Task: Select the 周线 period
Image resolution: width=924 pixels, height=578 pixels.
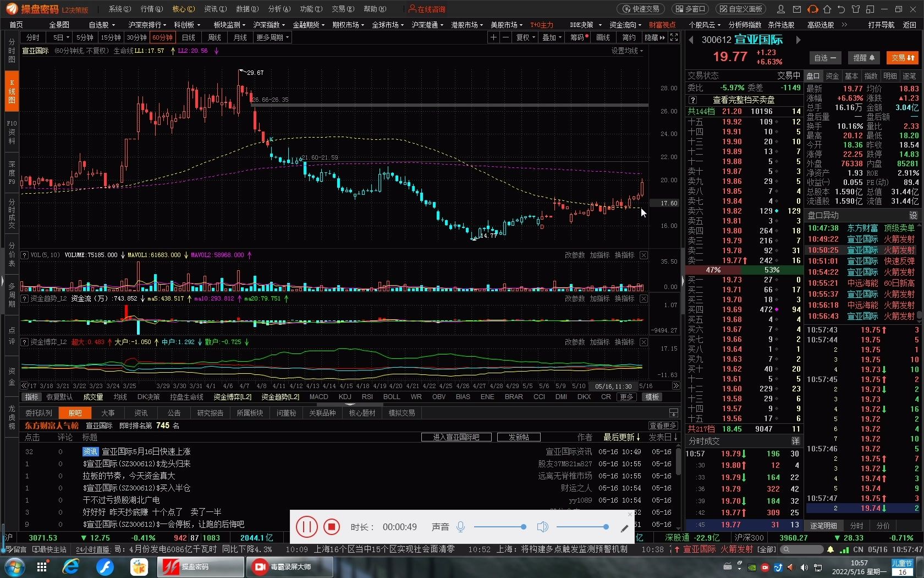Action: [215, 37]
